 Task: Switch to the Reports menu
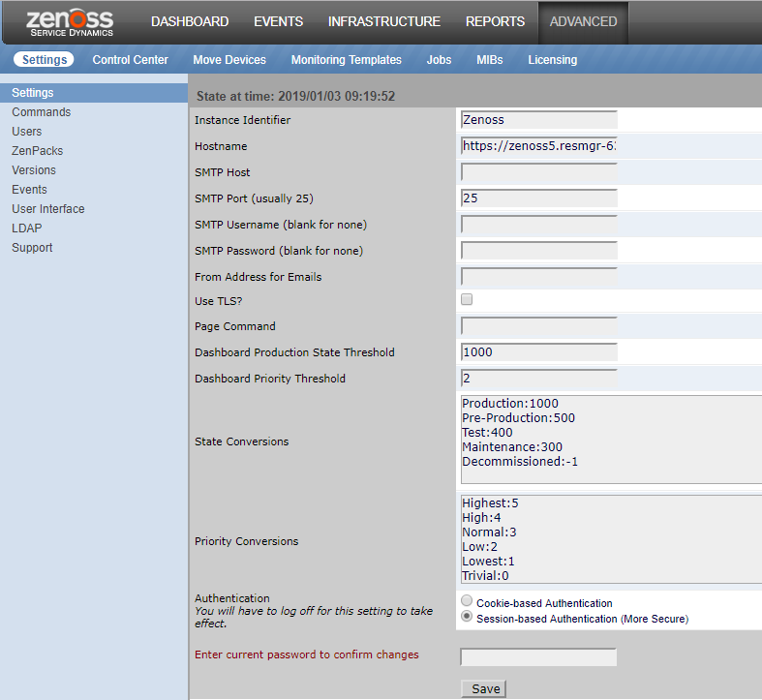pos(495,21)
